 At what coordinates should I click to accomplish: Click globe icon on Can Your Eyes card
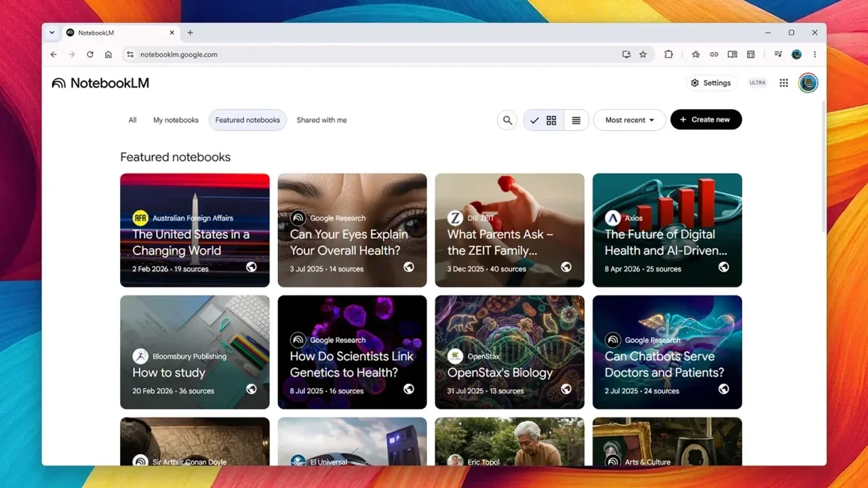(x=409, y=267)
